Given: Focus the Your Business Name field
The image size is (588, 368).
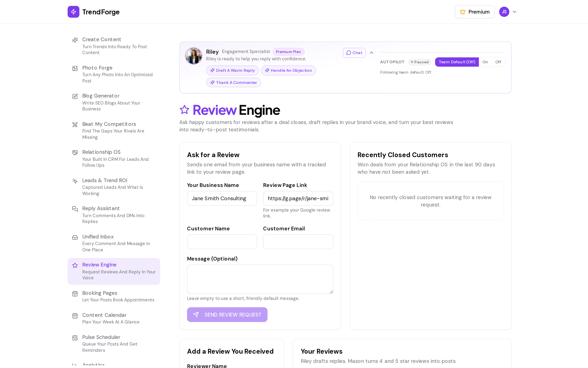Looking at the screenshot, I should (x=222, y=198).
